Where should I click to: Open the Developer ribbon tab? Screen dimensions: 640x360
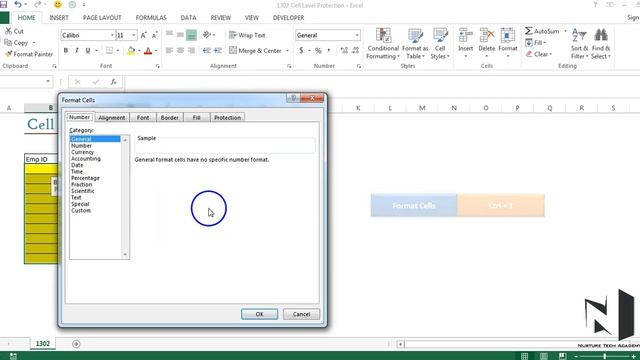[288, 18]
